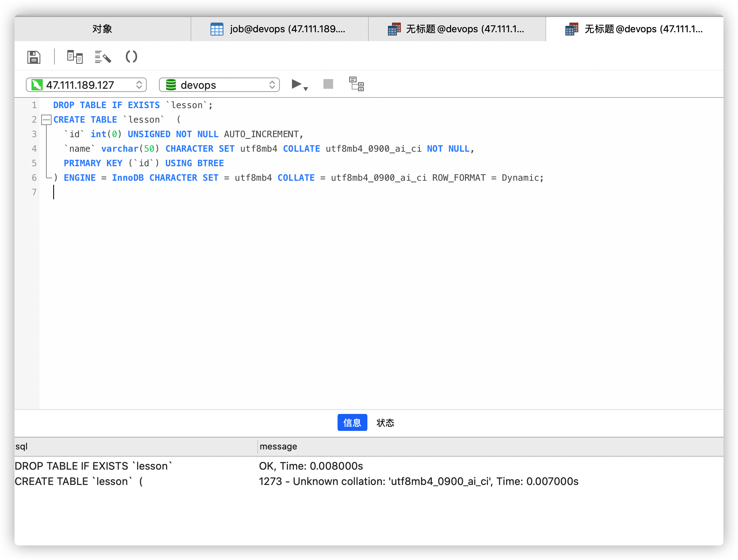
Task: Click the OK, Time: 0.008000s message
Action: [311, 466]
